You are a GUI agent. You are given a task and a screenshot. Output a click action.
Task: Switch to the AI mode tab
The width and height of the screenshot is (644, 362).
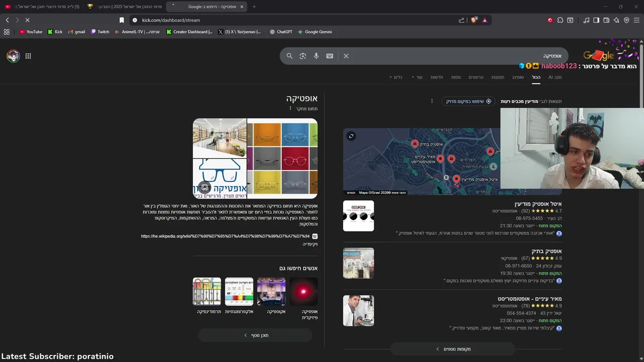point(554,77)
